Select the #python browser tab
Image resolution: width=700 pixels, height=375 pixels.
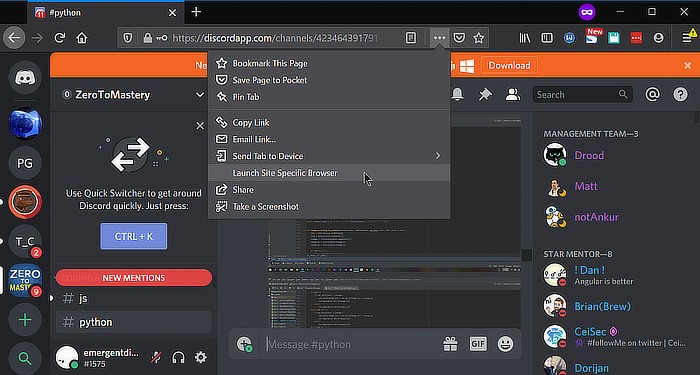106,12
